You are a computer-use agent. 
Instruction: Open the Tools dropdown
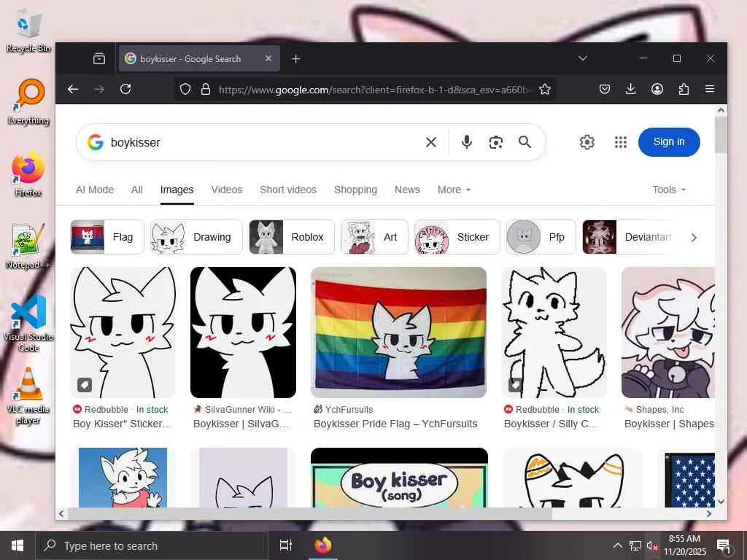[669, 190]
